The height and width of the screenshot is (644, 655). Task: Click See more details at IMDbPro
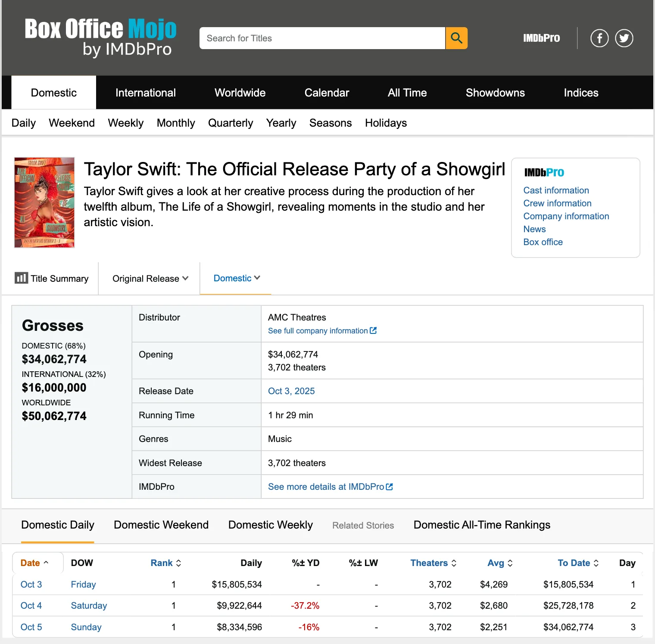[x=326, y=487]
